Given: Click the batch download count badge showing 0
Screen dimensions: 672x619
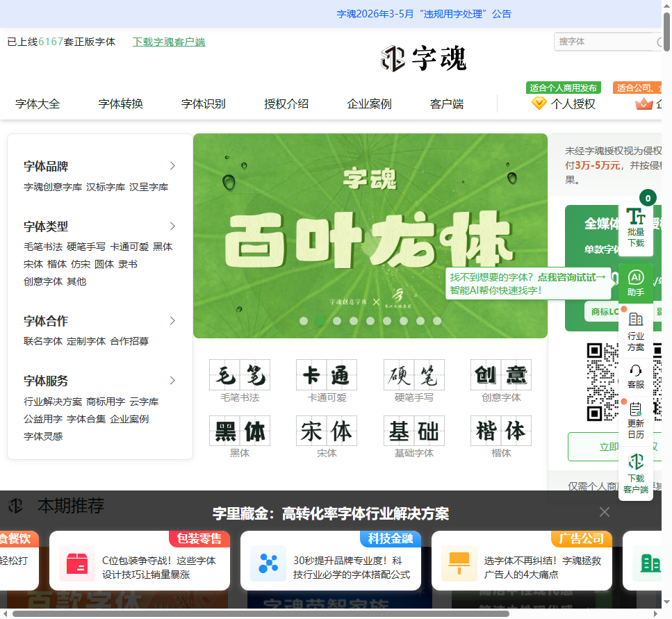Looking at the screenshot, I should pos(648,198).
